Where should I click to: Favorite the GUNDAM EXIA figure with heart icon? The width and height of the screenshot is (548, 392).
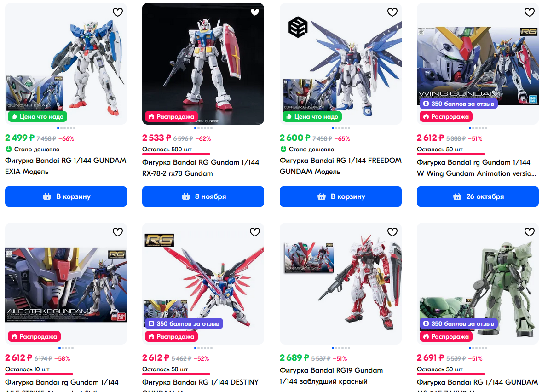(118, 12)
